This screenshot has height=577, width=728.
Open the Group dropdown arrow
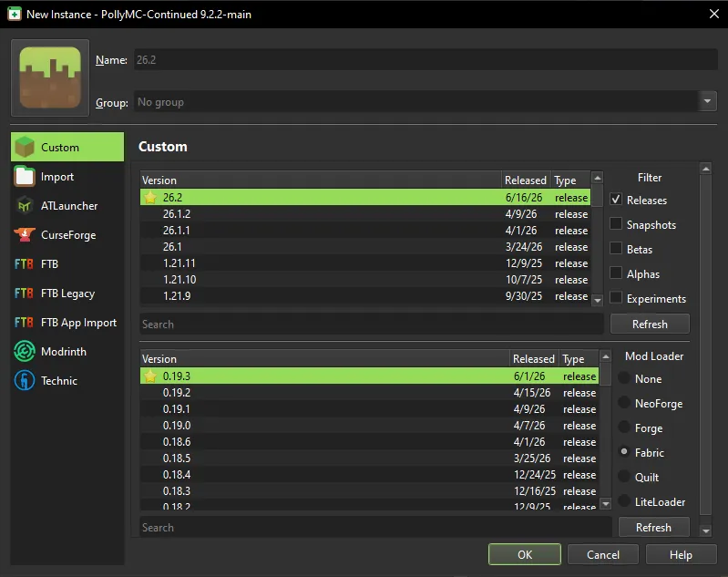[x=707, y=101]
